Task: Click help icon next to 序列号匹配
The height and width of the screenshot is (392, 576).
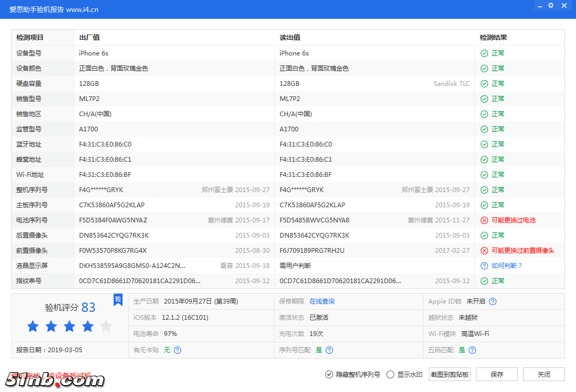Action: pos(329,350)
